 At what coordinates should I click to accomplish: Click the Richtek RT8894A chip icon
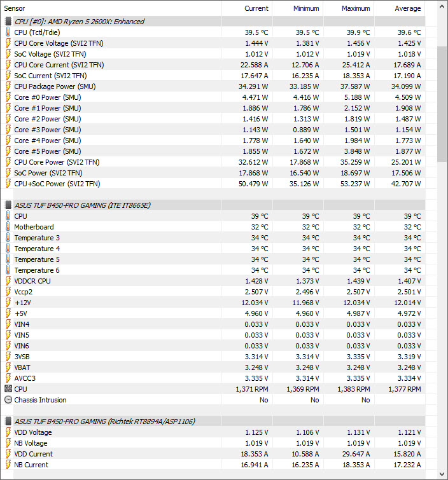point(8,422)
